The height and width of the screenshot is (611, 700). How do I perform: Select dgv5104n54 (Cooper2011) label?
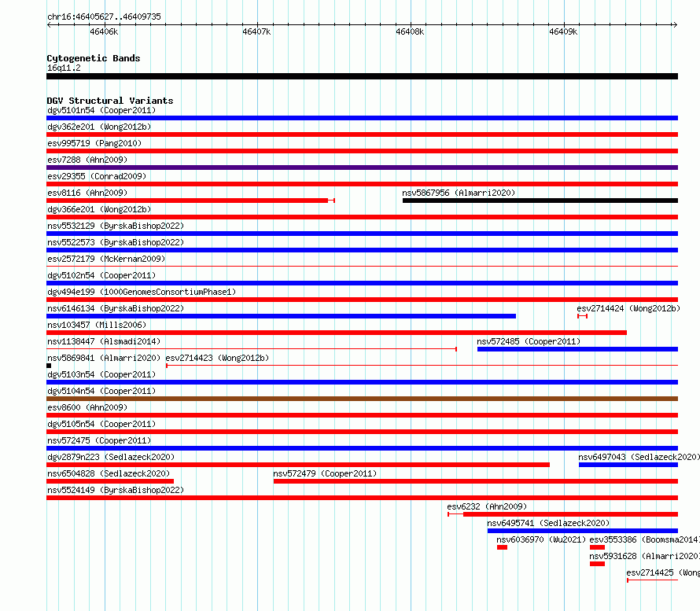coord(101,391)
